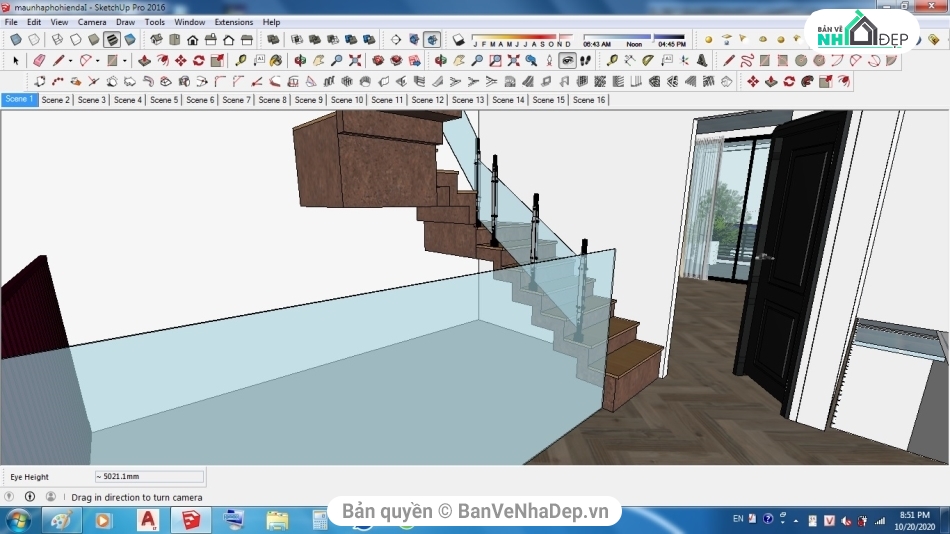Click the EN language indicator
The image size is (950, 534).
[x=738, y=519]
